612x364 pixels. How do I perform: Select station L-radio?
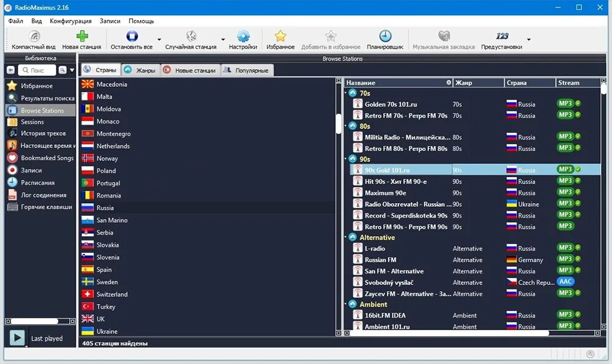tap(476, 248)
